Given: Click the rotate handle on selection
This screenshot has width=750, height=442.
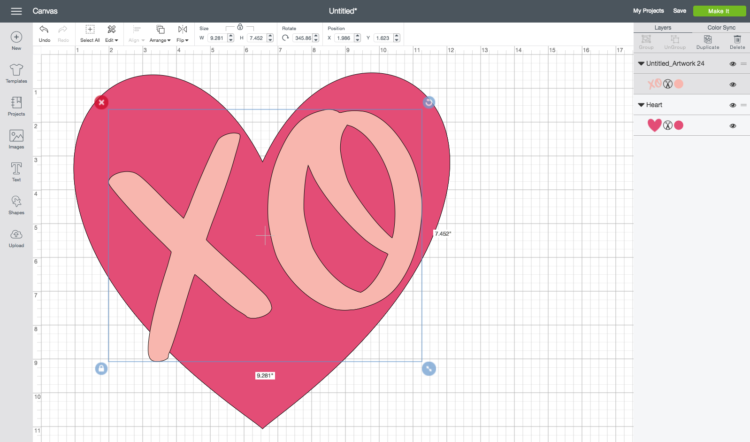Looking at the screenshot, I should click(x=429, y=102).
